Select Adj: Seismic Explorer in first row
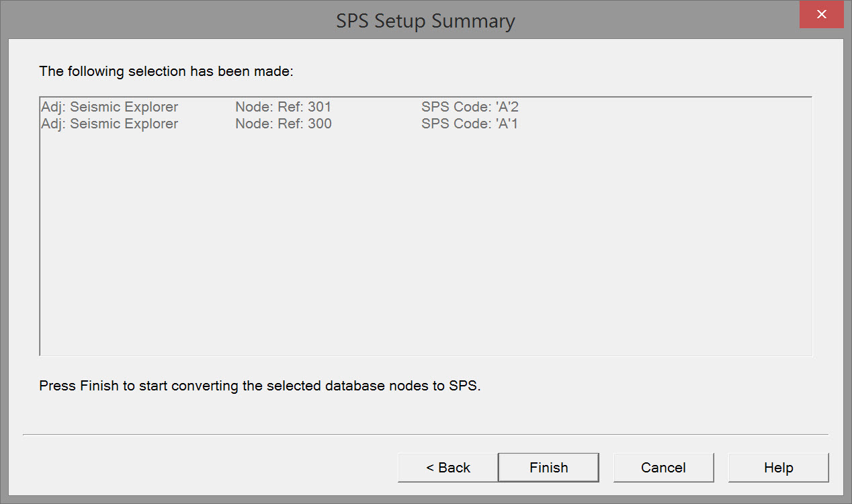Viewport: 852px width, 504px height. [x=110, y=107]
